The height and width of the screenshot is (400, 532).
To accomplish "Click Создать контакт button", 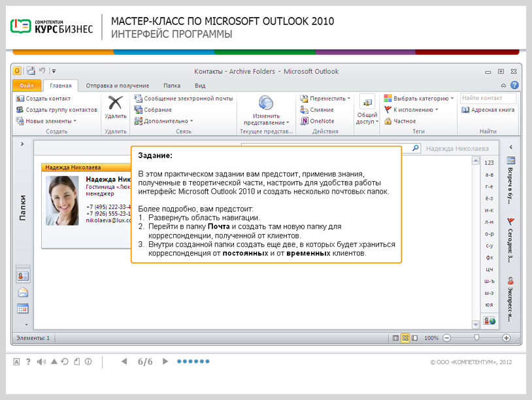I will click(43, 99).
